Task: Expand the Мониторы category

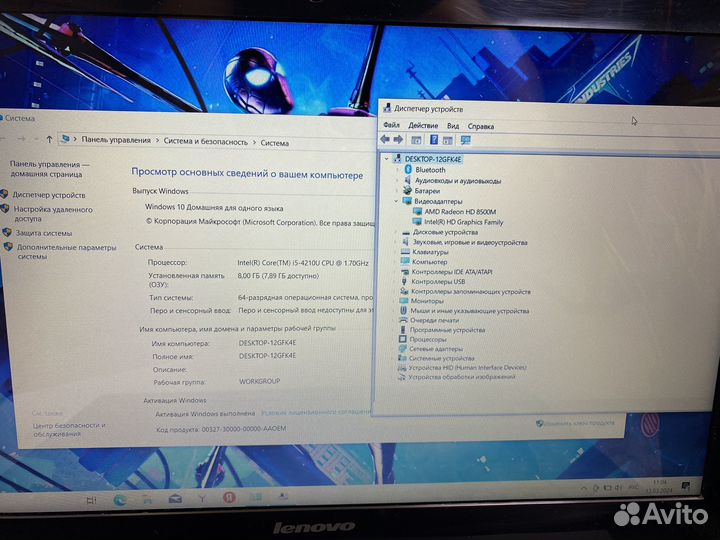Action: (394, 301)
